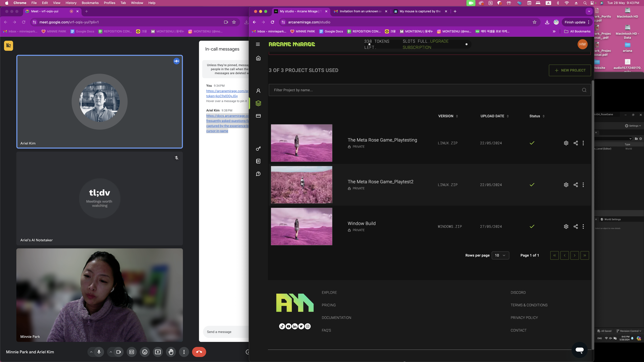Switch to Invitation from an unknown sender tab
Image resolution: width=644 pixels, height=362 pixels.
click(360, 11)
